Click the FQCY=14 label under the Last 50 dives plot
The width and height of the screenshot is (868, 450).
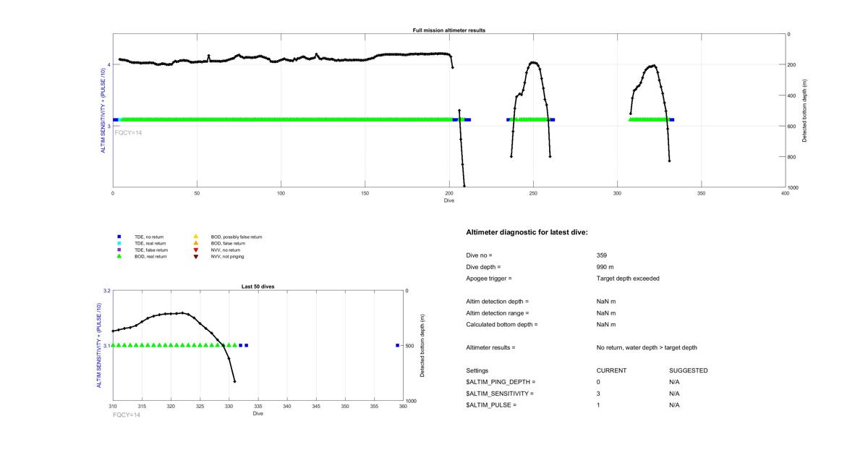(x=127, y=415)
